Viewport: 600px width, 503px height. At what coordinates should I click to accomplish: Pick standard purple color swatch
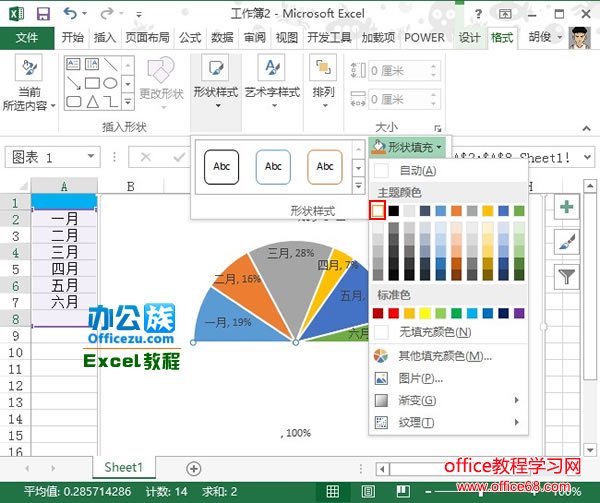(519, 313)
